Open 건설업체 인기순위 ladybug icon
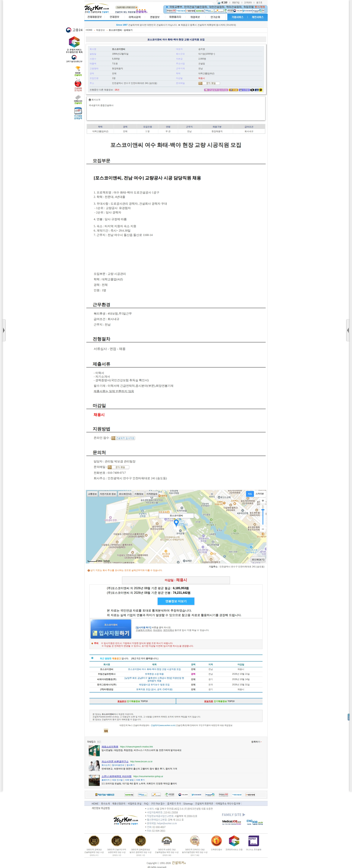Viewport: 352px width, 868px height. pos(78,85)
